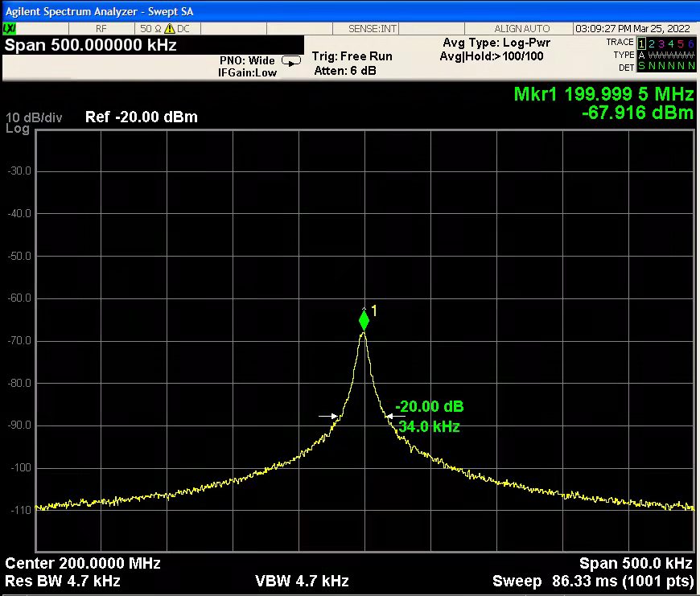
Task: Click the Trig: Free Run setting
Action: (x=352, y=56)
